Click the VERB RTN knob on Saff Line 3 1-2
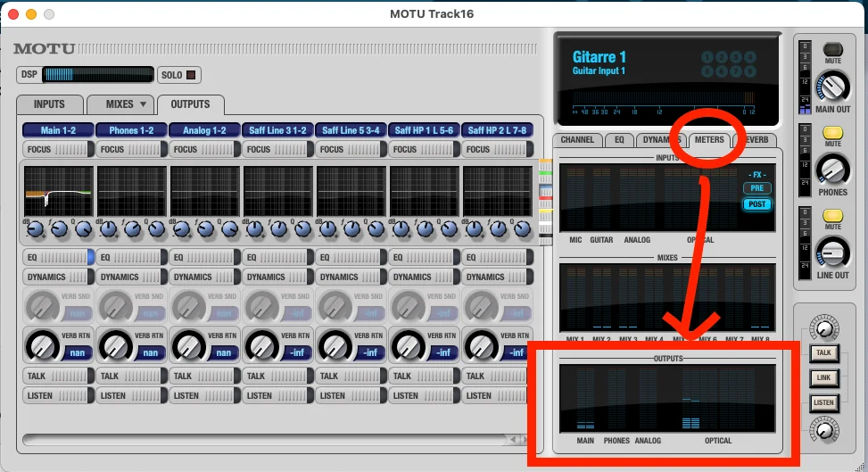 pyautogui.click(x=261, y=346)
